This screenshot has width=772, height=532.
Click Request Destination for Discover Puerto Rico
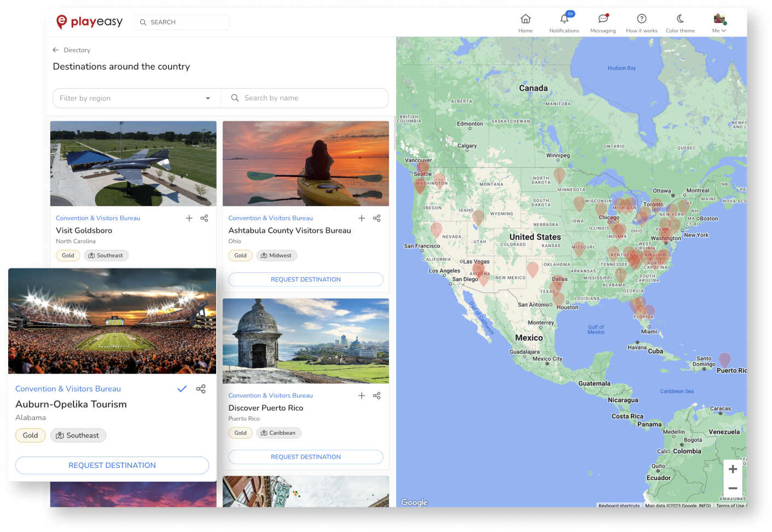pyautogui.click(x=305, y=457)
